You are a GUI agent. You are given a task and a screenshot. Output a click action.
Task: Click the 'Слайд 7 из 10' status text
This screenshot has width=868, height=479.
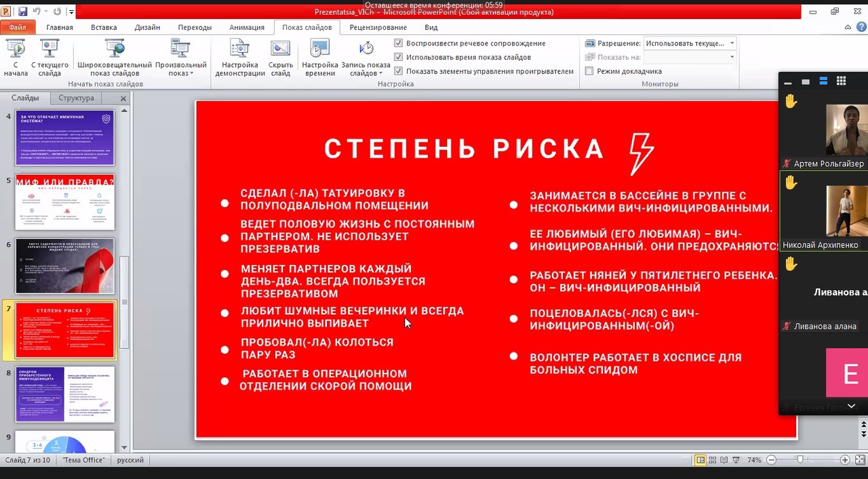coord(28,460)
